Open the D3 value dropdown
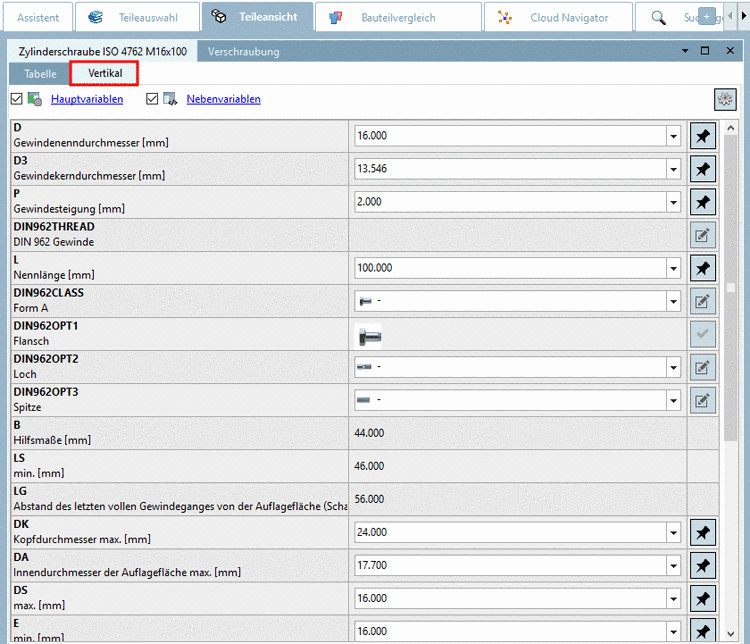750x644 pixels. tap(673, 169)
